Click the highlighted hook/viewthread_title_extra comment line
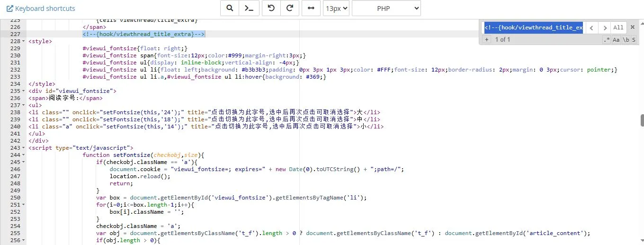This screenshot has height=245, width=644. (x=144, y=34)
